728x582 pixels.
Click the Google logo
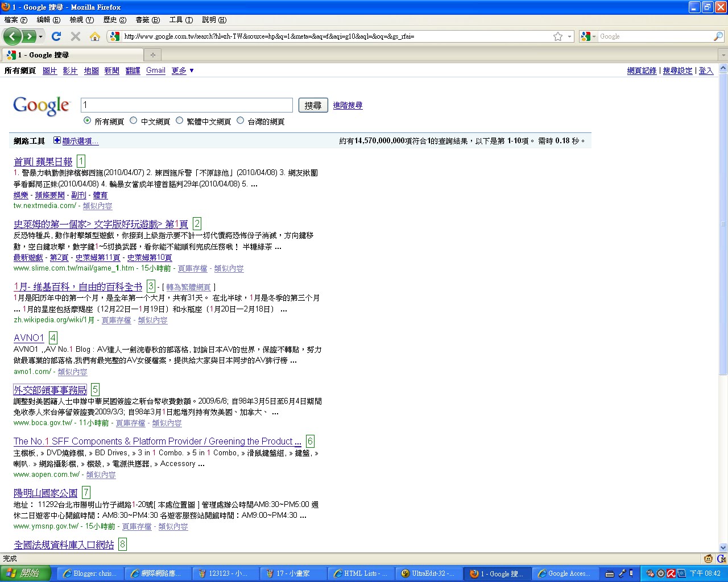(x=42, y=106)
